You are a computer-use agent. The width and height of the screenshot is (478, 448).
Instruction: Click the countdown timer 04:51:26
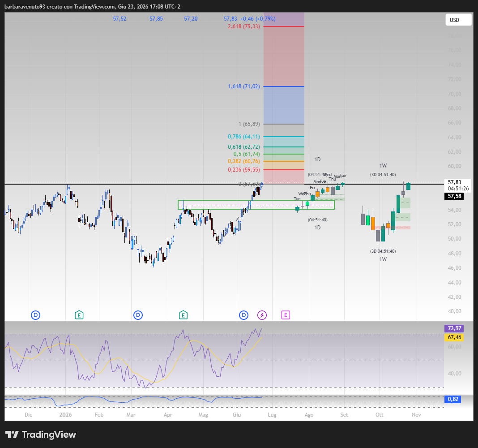tap(458, 189)
